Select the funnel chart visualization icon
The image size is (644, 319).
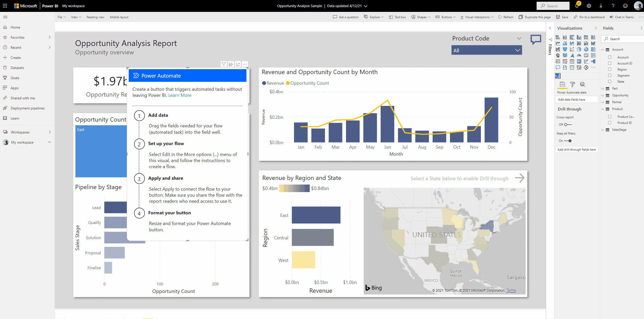(565, 49)
